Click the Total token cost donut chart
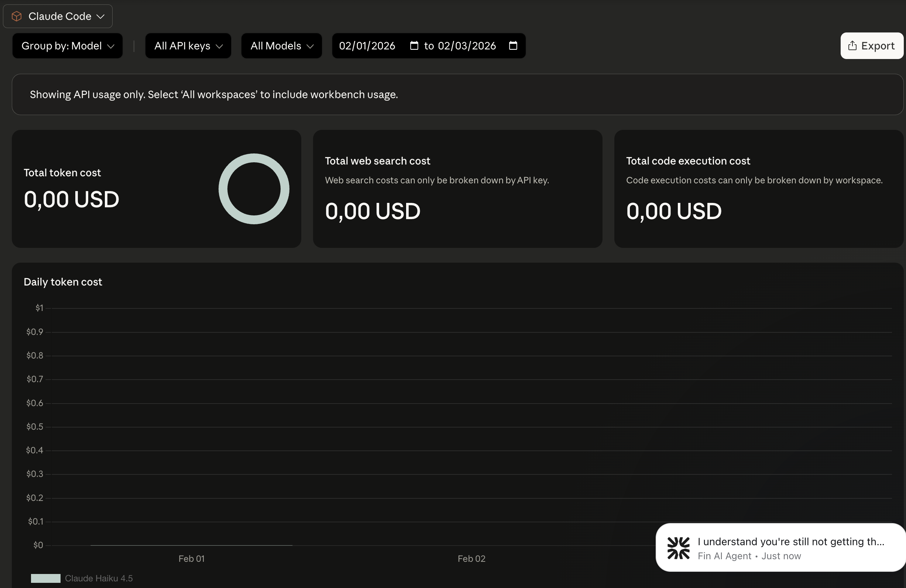Image resolution: width=906 pixels, height=588 pixels. [254, 189]
